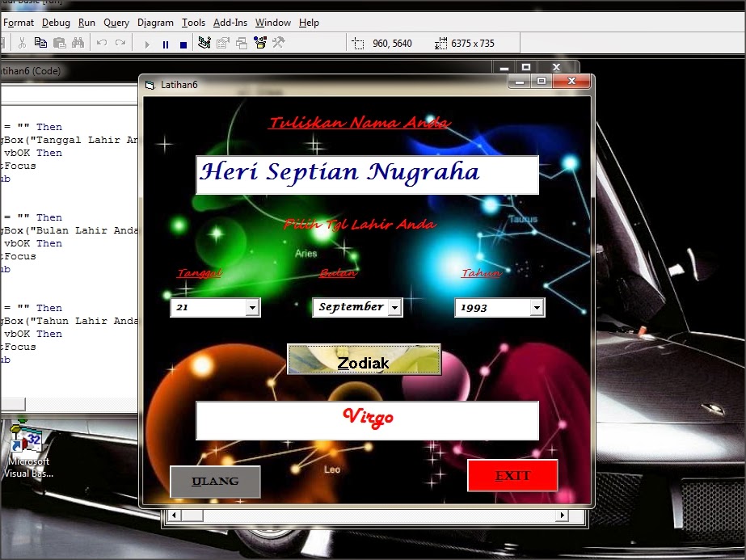Open the Debug menu
The width and height of the screenshot is (746, 560).
56,23
